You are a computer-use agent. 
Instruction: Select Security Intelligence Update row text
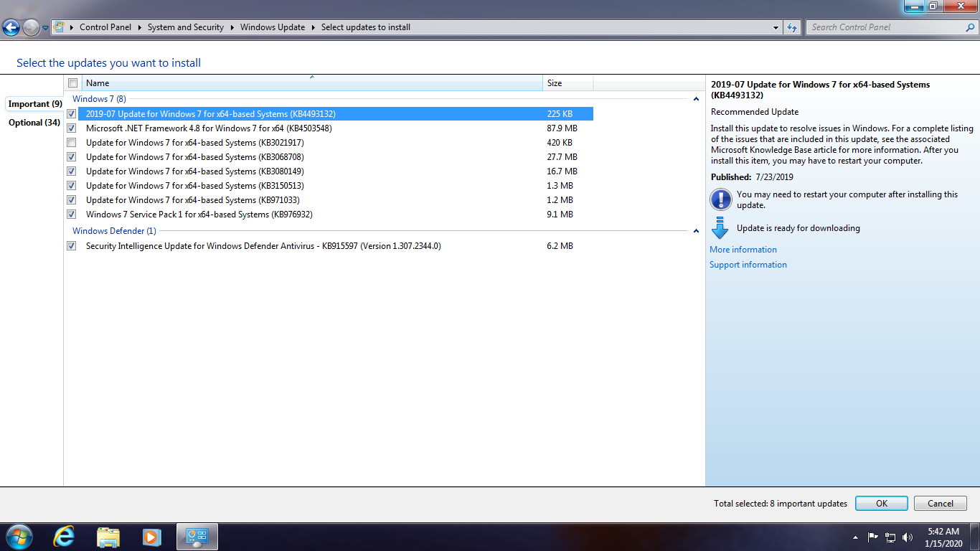(263, 246)
